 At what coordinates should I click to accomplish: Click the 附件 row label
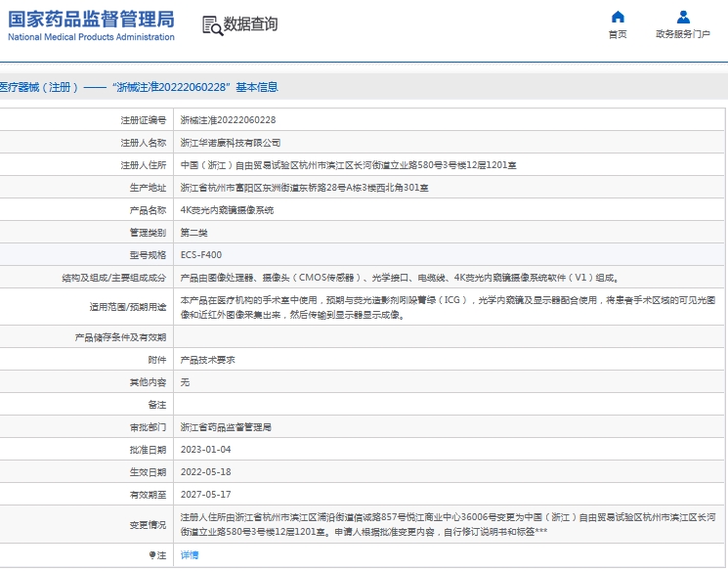[157, 360]
